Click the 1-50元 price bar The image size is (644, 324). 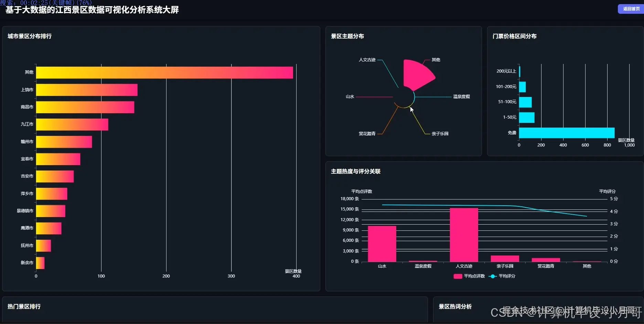(527, 117)
